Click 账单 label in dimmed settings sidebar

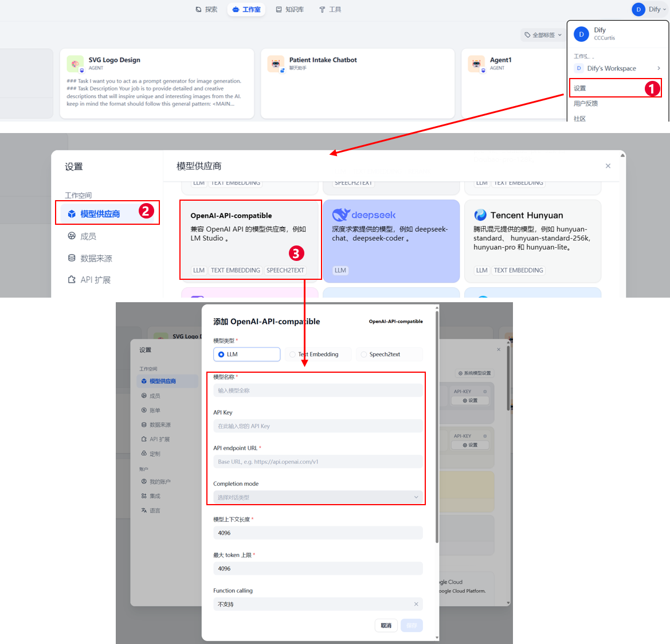155,410
